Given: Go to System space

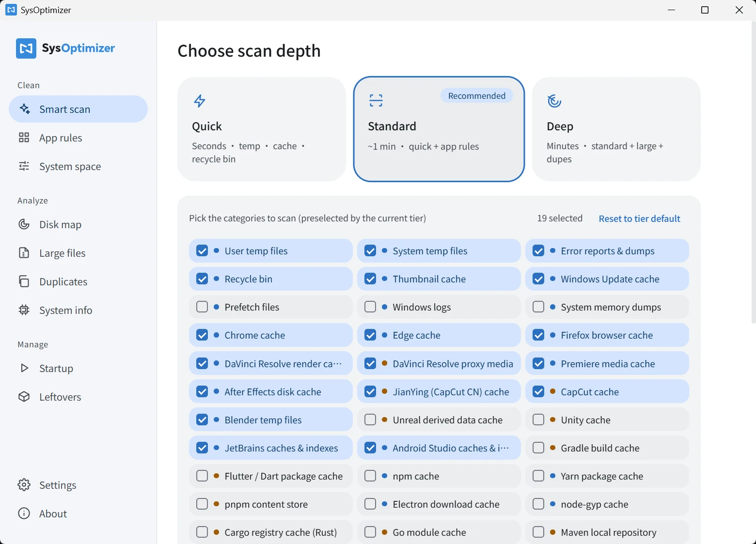Looking at the screenshot, I should click(x=78, y=166).
